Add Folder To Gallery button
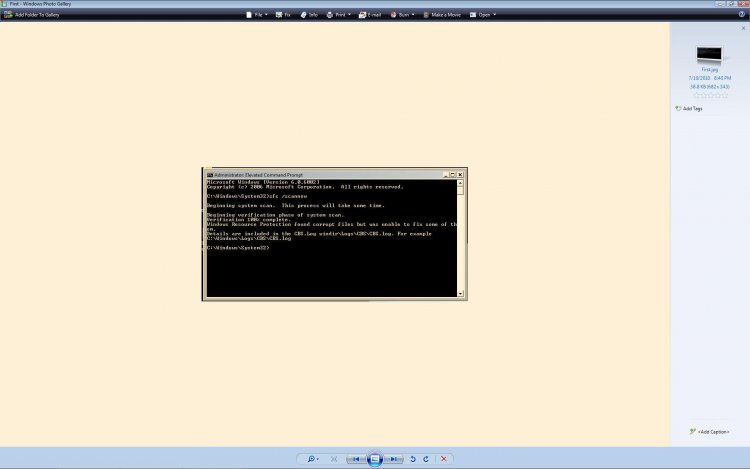 32,15
